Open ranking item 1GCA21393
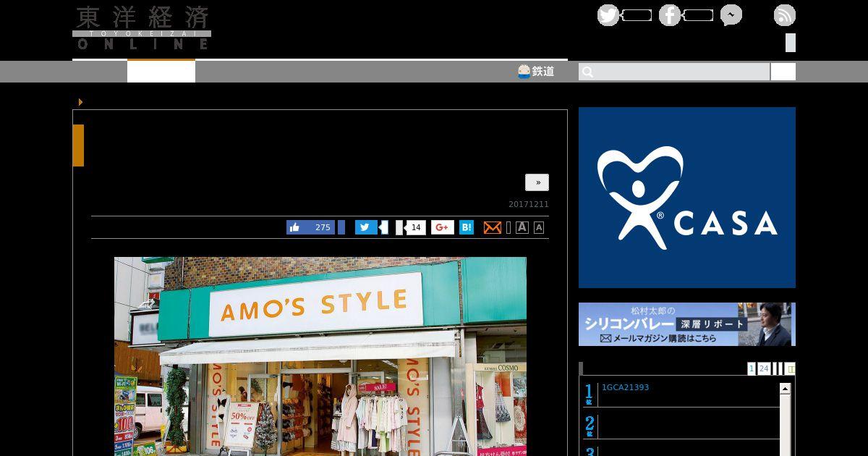Viewport: 868px width, 456px height. [626, 388]
